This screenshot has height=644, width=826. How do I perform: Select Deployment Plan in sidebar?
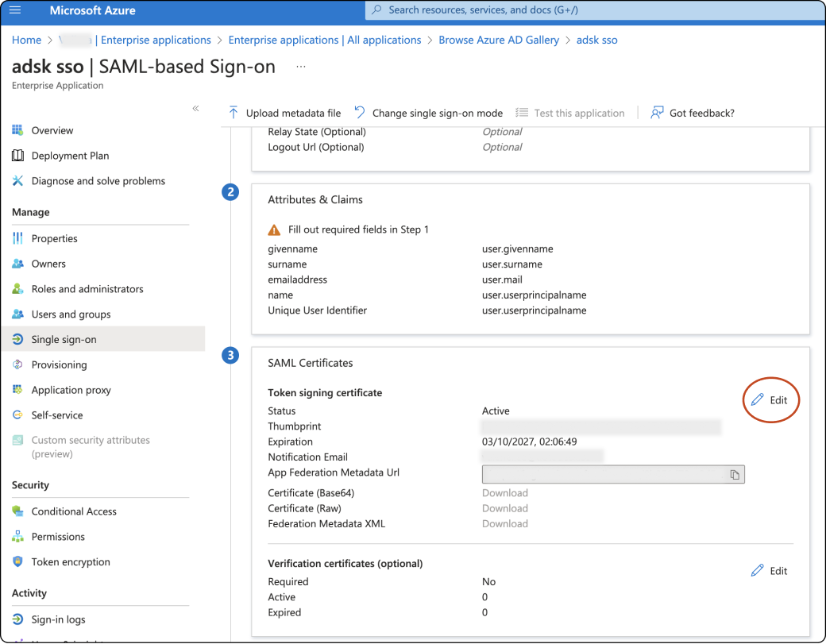[70, 156]
